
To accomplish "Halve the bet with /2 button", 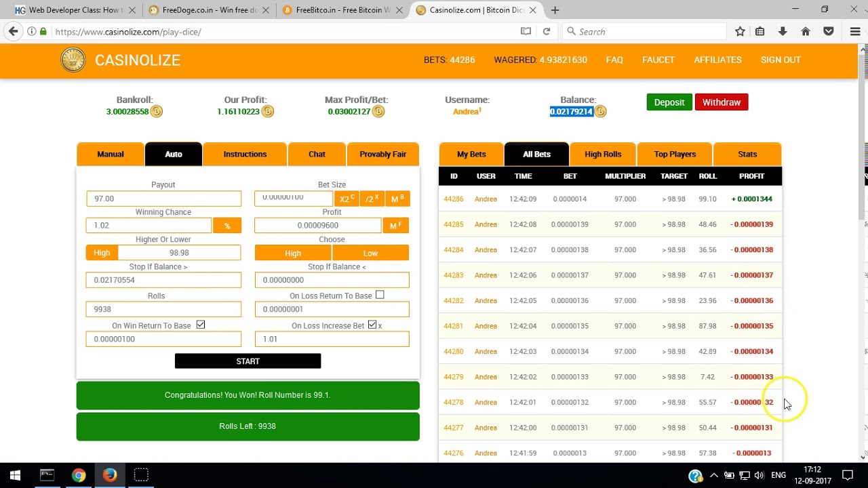I will (372, 199).
